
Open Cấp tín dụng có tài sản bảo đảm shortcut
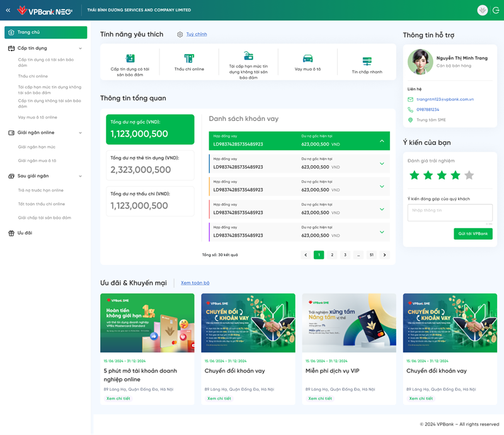[x=130, y=58]
